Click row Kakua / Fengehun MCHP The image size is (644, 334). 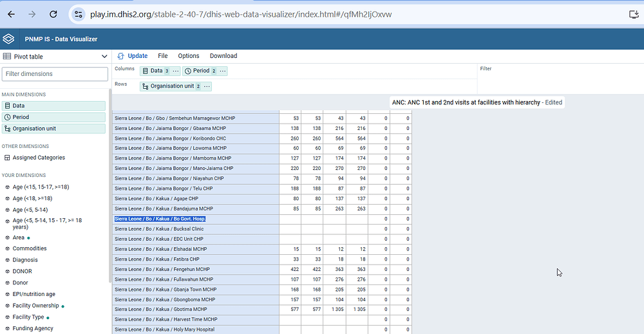click(x=196, y=270)
